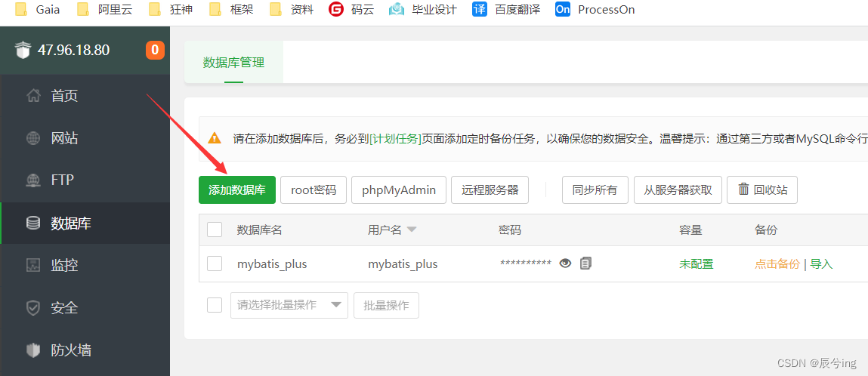Open the 狂神 bookmark folder
Image resolution: width=868 pixels, height=376 pixels.
click(171, 9)
